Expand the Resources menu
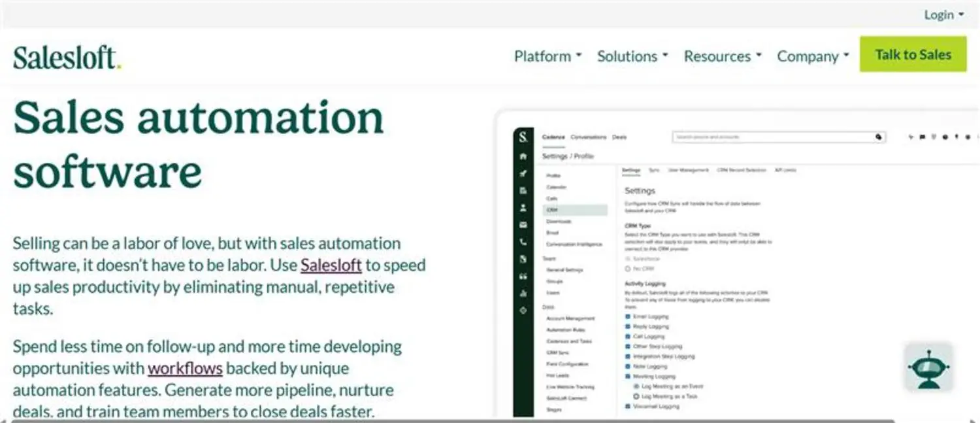Image resolution: width=980 pixels, height=423 pixels. [x=723, y=56]
